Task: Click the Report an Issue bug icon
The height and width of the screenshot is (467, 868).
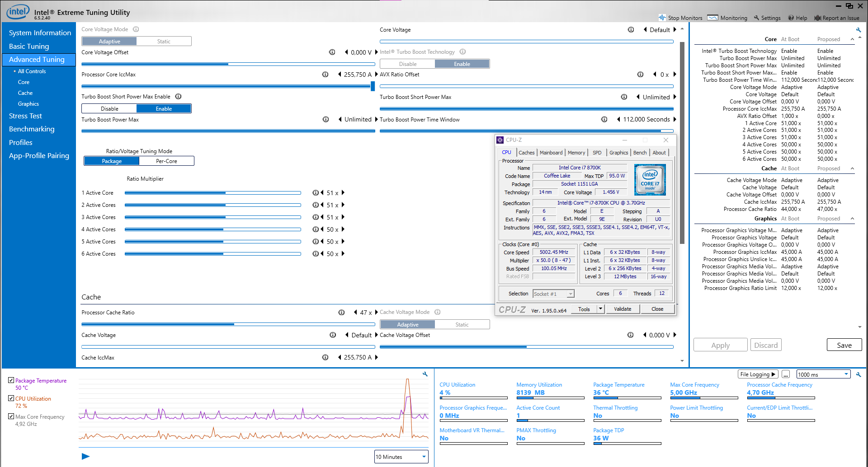Action: pos(817,18)
